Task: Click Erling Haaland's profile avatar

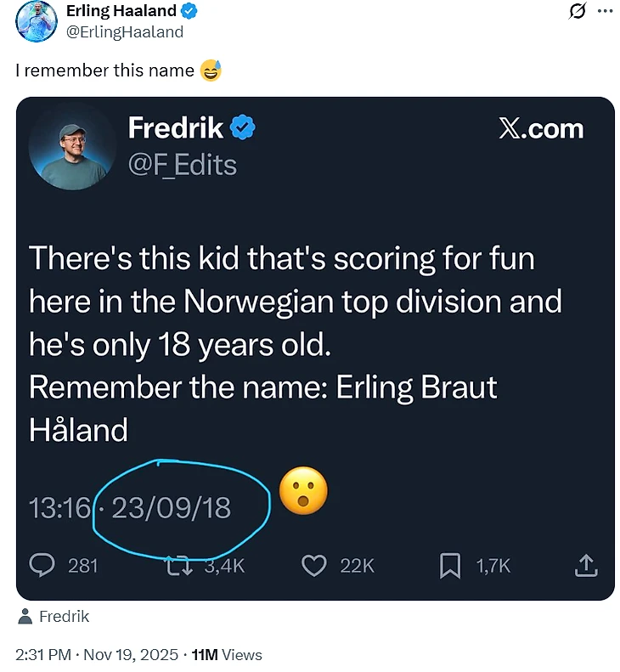Action: click(36, 20)
